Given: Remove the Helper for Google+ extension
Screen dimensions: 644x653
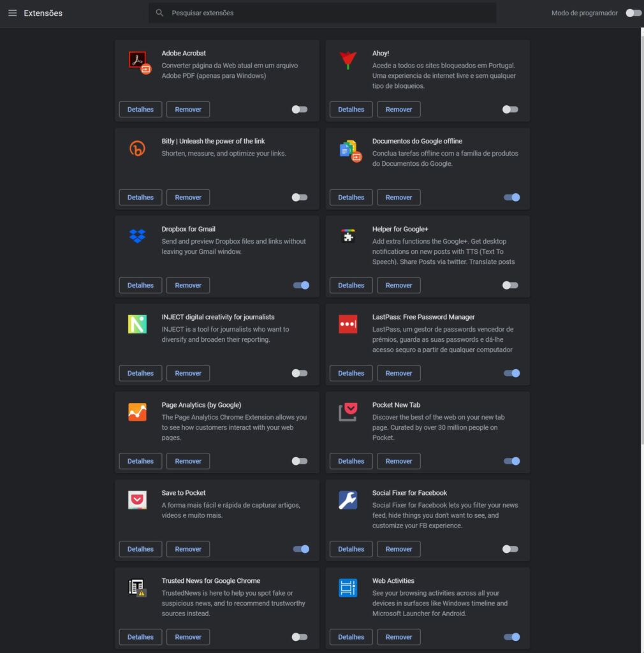Looking at the screenshot, I should click(399, 286).
